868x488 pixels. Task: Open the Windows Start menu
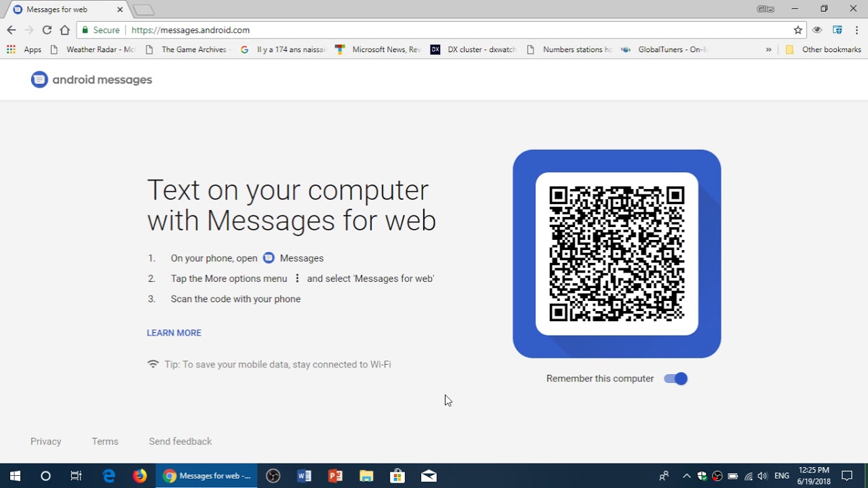[x=15, y=476]
